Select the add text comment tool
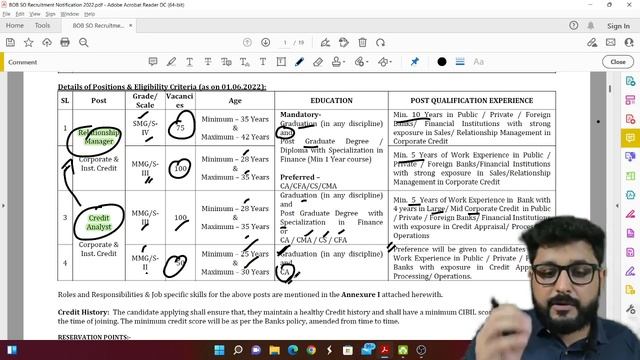Screen dimensions: 640x360 point(263,62)
